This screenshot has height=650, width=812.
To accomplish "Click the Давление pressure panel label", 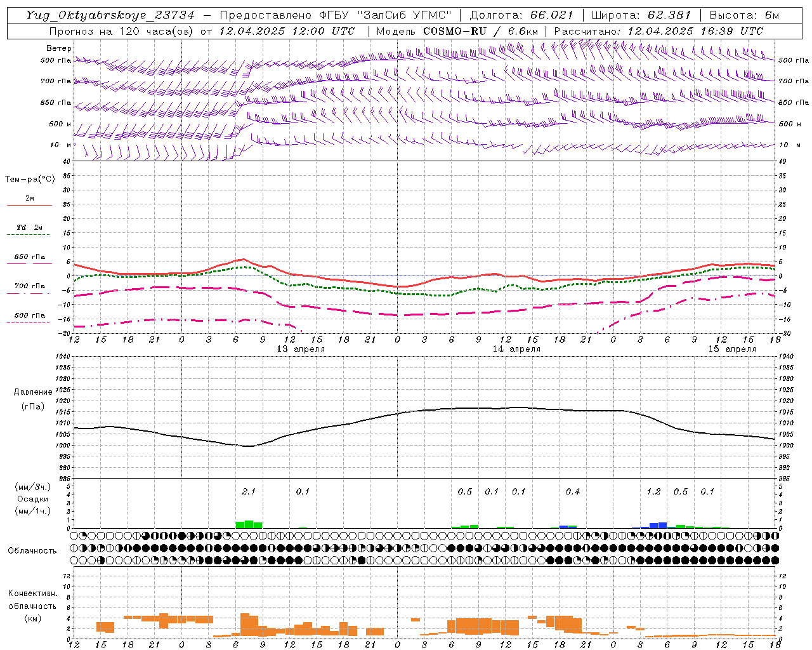I will tap(33, 392).
